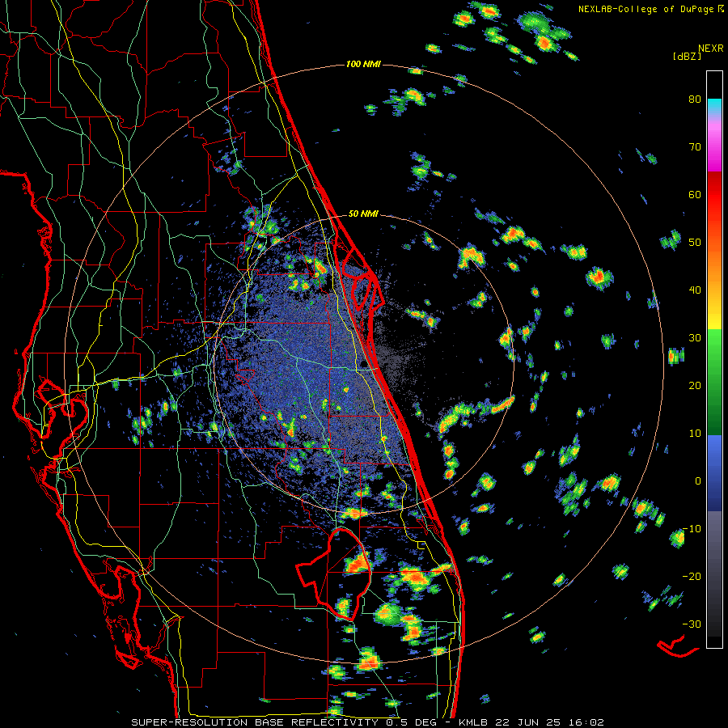The height and width of the screenshot is (728, 728).
Task: Click the green band of the reflectivity color bar
Action: tap(714, 382)
